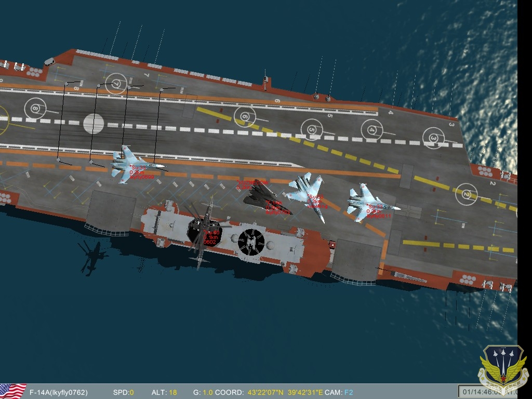Click deck landing spot circle 7

point(116,84)
